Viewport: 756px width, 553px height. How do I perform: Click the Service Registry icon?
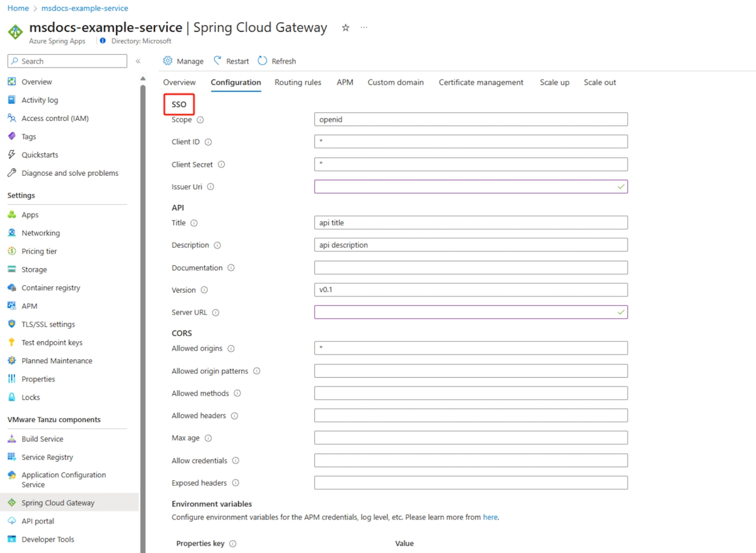(11, 458)
